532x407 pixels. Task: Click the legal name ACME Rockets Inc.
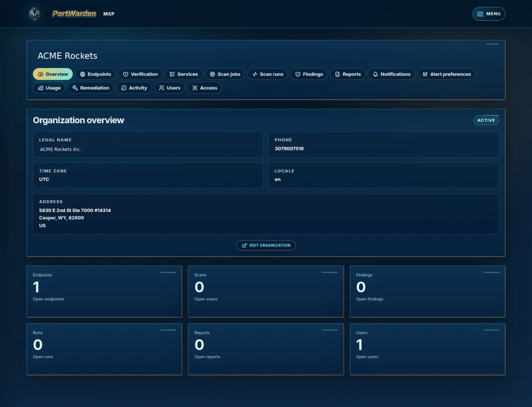(x=61, y=149)
